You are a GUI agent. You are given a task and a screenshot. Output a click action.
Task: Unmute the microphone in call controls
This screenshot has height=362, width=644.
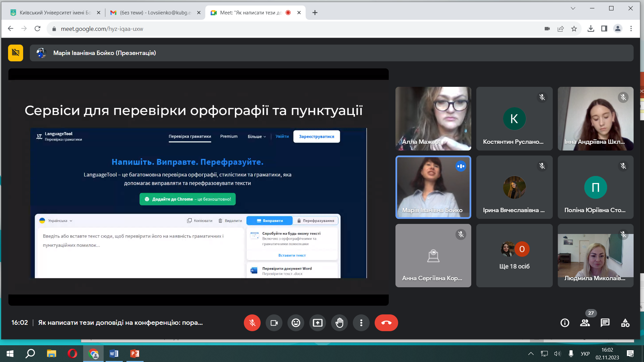coord(252,323)
